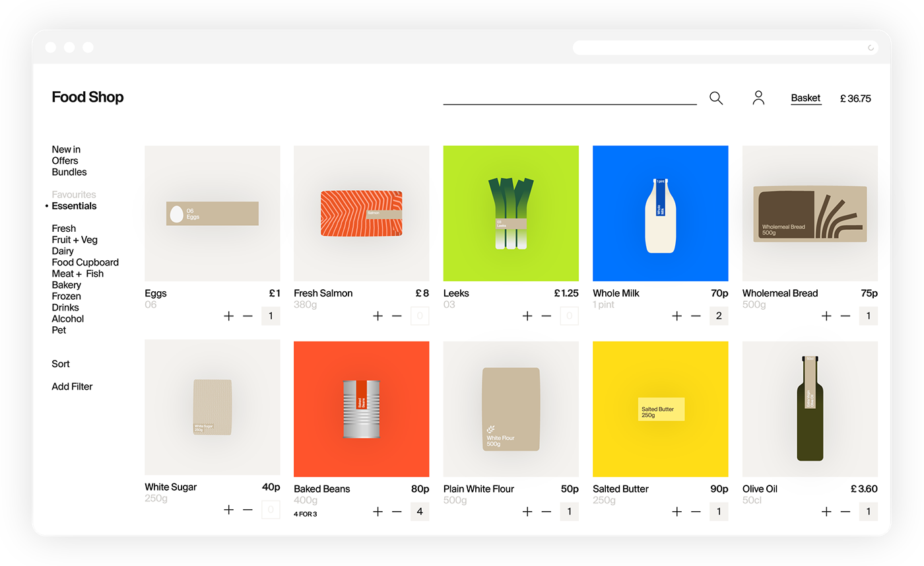The image size is (924, 566).
Task: Click the Food Shop logo
Action: 88,97
